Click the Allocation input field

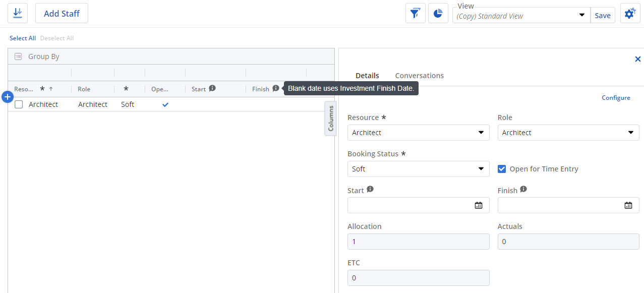[418, 242]
